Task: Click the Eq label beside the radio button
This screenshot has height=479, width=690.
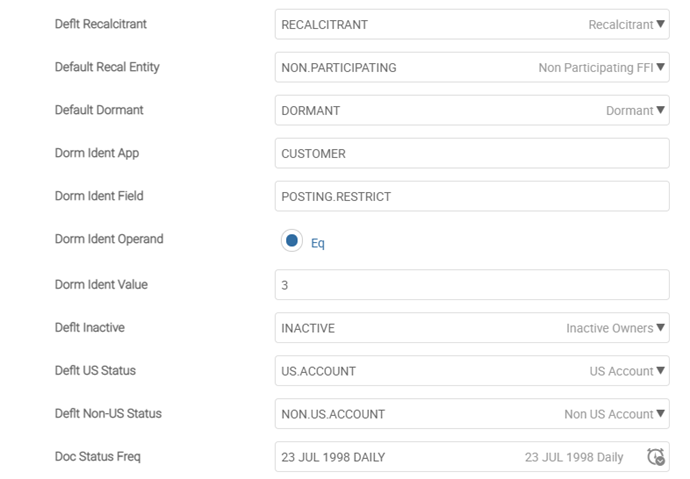Action: click(318, 243)
